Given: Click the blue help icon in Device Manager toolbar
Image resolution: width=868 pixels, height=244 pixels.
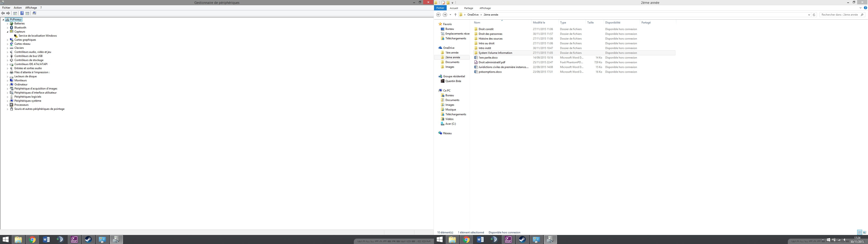Looking at the screenshot, I should coord(22,13).
